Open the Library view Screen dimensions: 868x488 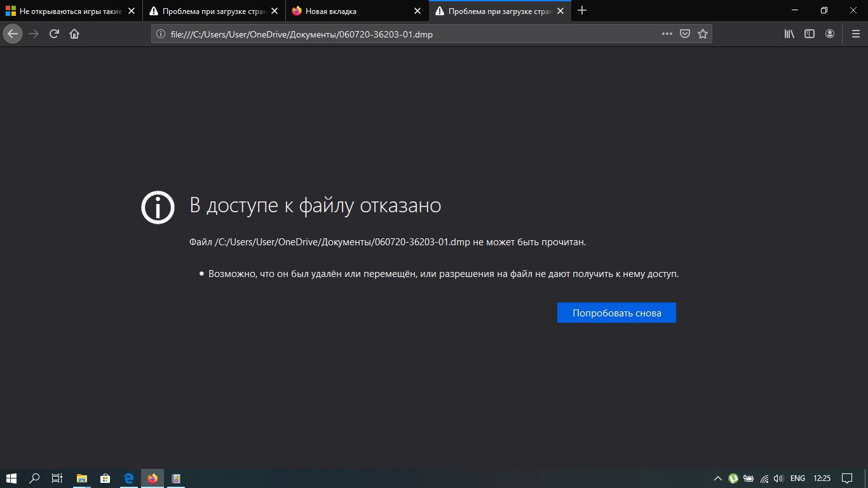(x=789, y=34)
